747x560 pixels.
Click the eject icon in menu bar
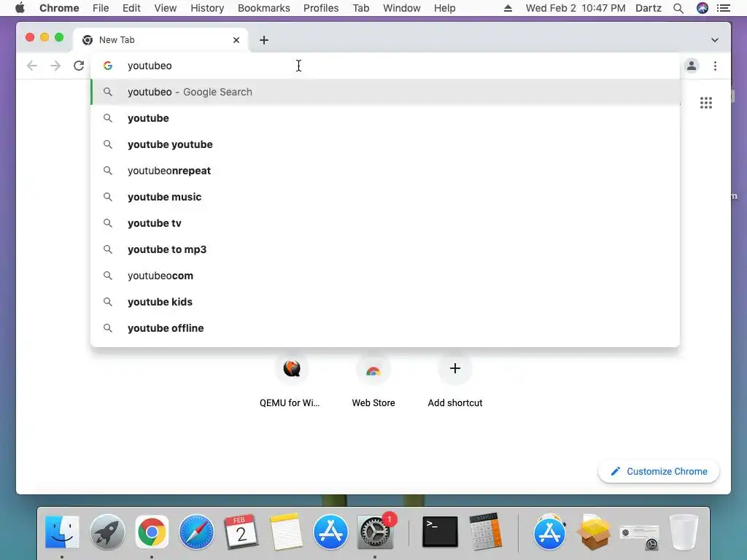coord(508,8)
